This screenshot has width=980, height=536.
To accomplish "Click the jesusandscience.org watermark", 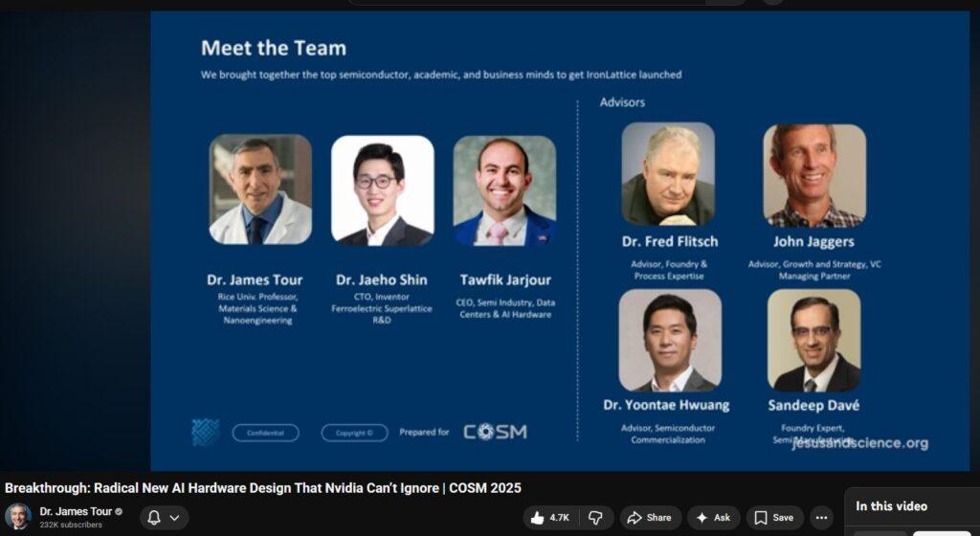I will [859, 443].
